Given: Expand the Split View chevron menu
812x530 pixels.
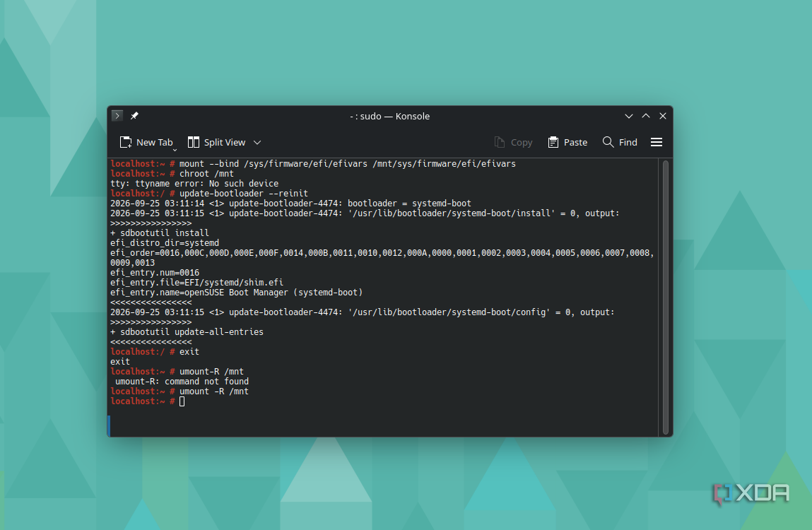Looking at the screenshot, I should click(257, 143).
